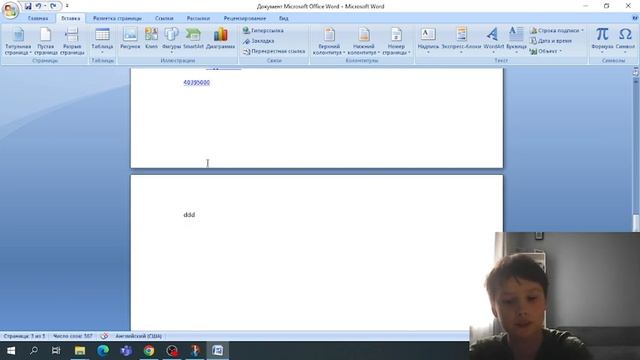640x360 pixels.
Task: Click the vertical scrollbar thumb
Action: click(x=636, y=222)
